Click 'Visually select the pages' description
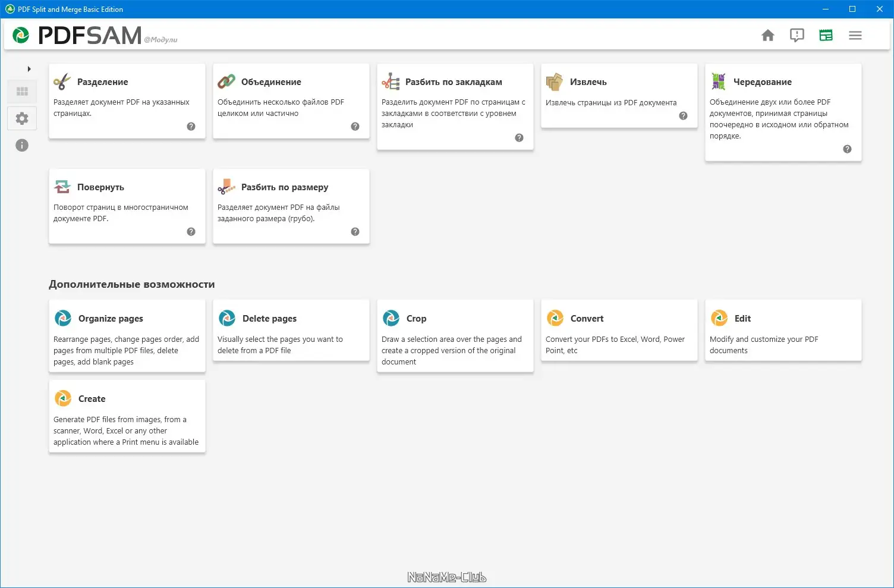This screenshot has height=588, width=894. (280, 345)
